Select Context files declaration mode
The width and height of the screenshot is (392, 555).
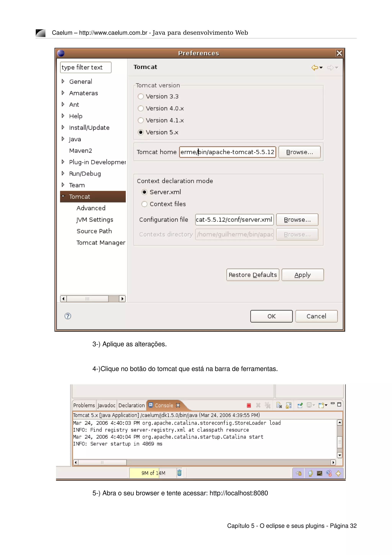pyautogui.click(x=144, y=204)
